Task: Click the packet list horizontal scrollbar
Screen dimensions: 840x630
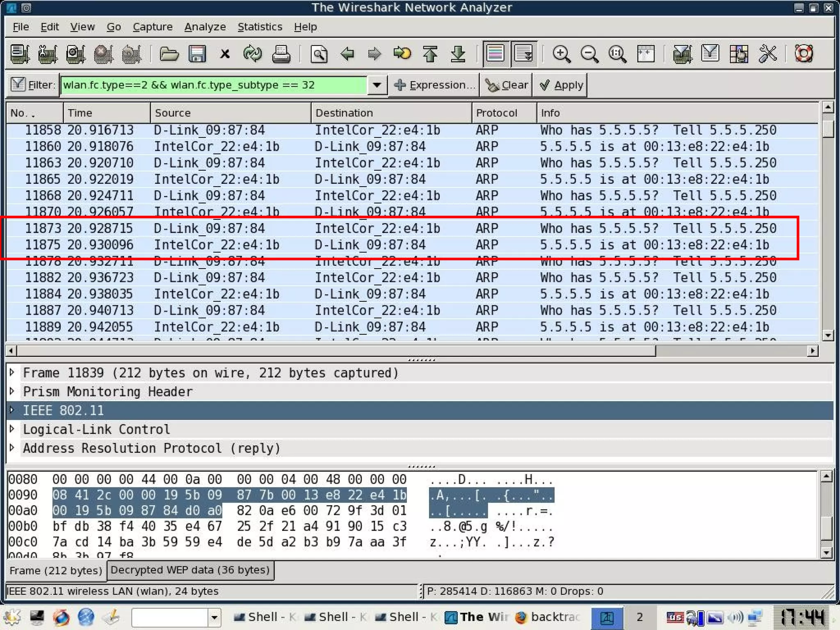Action: tap(336, 351)
